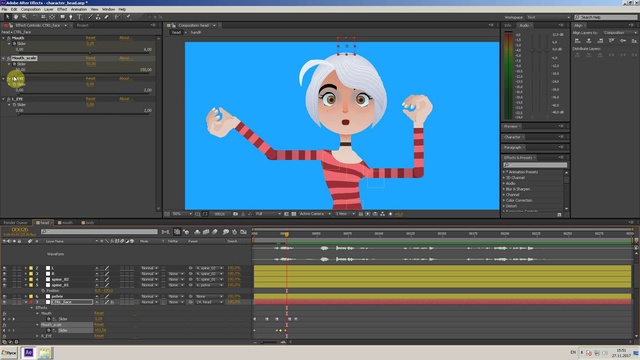
Task: Select the Rectangle shape tool
Action: [62, 17]
